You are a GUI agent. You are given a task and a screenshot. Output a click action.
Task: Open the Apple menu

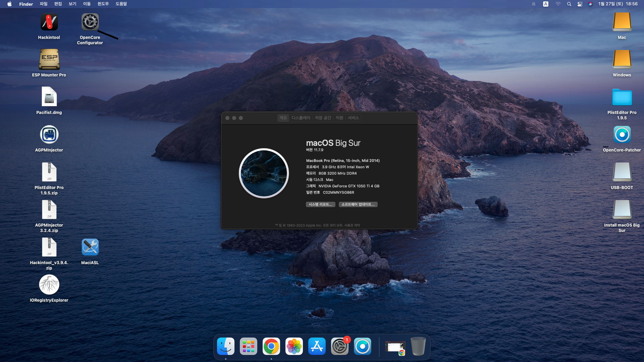click(9, 4)
